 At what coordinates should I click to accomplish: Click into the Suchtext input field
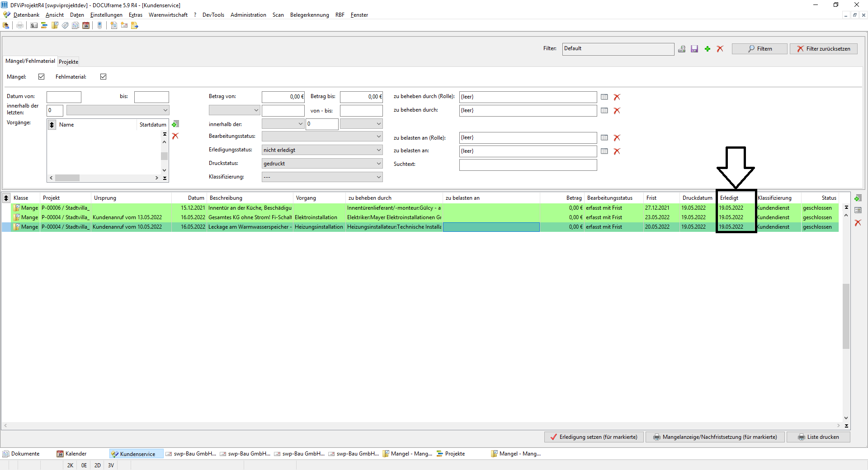coord(528,165)
